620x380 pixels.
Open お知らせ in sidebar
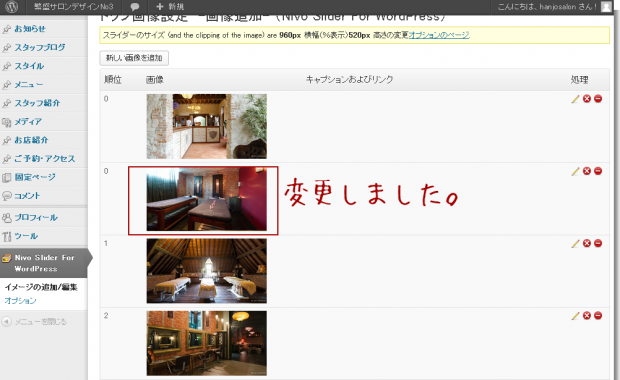30,29
